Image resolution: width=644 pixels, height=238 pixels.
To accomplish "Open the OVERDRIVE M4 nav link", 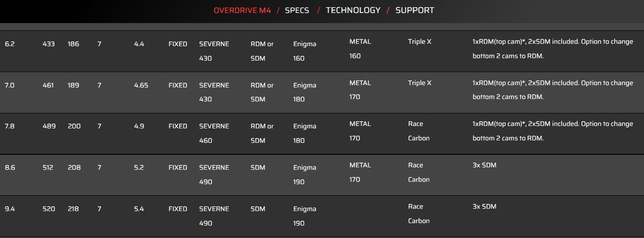I will coord(242,10).
